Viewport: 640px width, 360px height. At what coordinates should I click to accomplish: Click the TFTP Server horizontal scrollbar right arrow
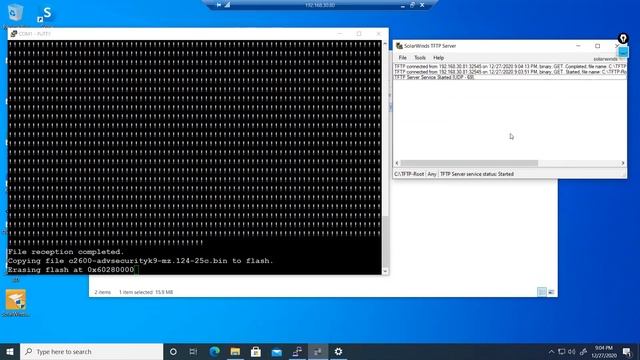[623, 163]
